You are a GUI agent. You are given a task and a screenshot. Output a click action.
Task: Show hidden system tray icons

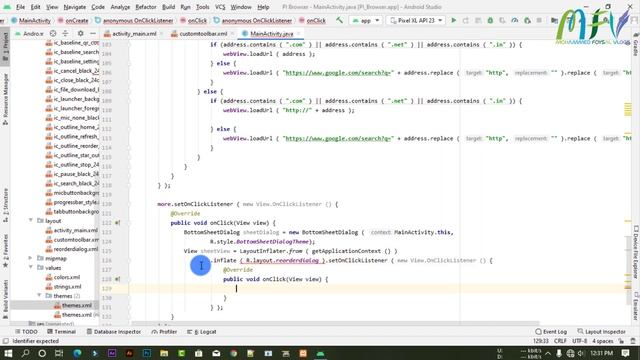click(x=548, y=353)
